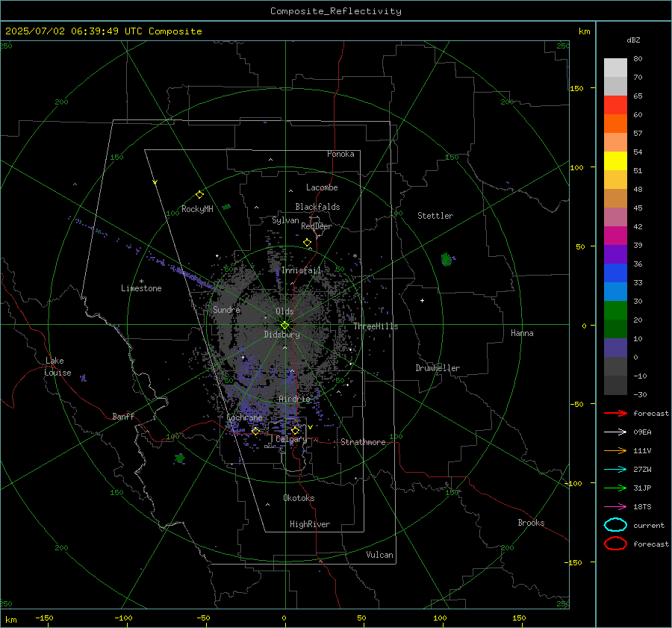
Task: Click the Drumheller map label
Action: (x=438, y=368)
